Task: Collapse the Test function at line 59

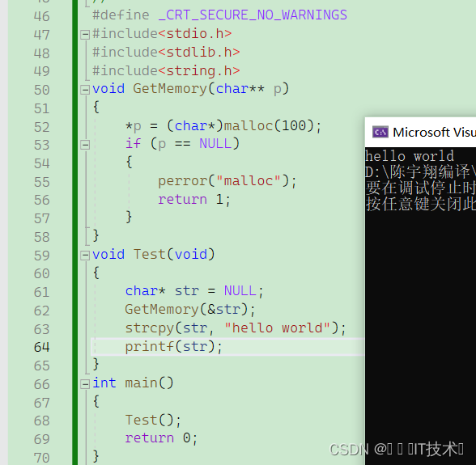Action: point(85,256)
